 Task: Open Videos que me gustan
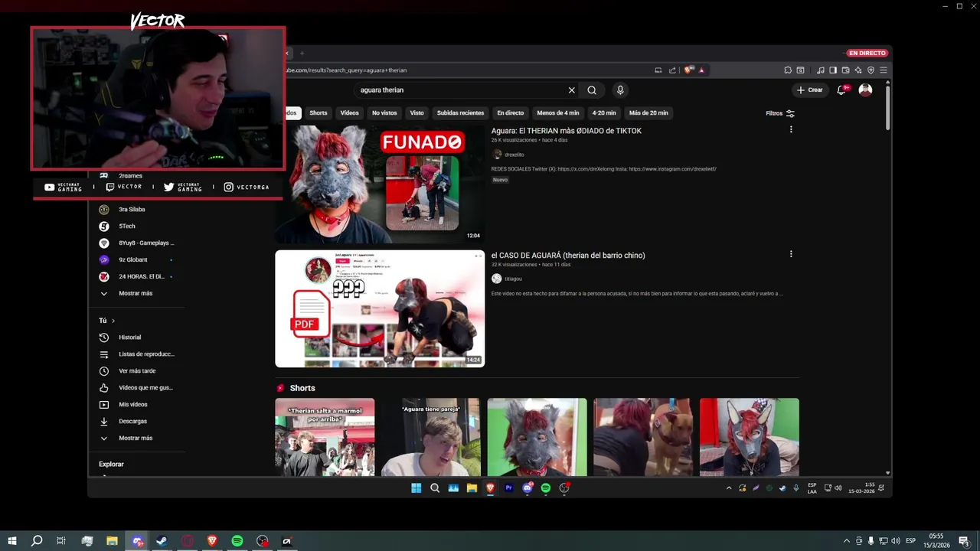(x=136, y=388)
